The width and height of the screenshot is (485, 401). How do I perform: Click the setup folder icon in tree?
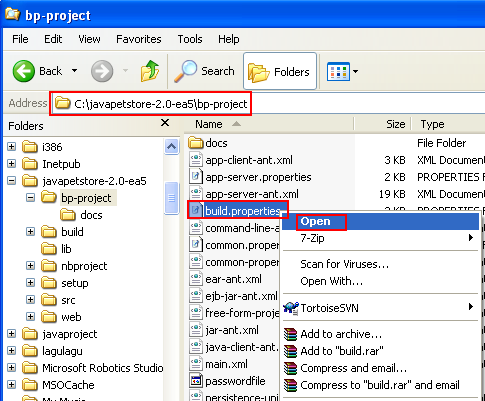49,283
